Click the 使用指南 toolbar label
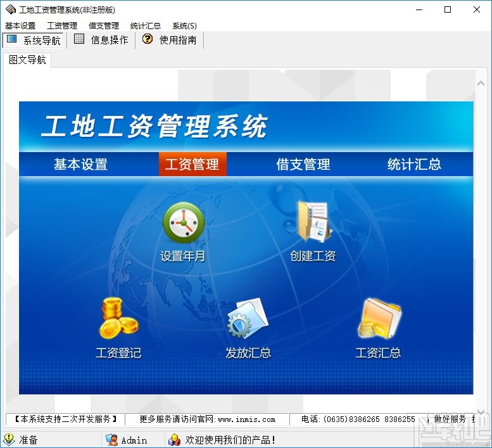The width and height of the screenshot is (492, 448). tap(178, 40)
